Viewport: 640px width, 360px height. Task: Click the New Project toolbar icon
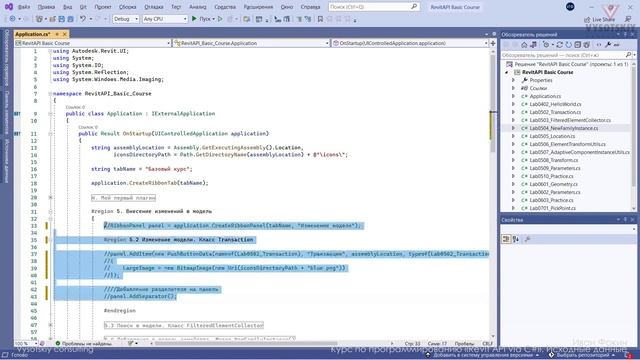(39, 19)
